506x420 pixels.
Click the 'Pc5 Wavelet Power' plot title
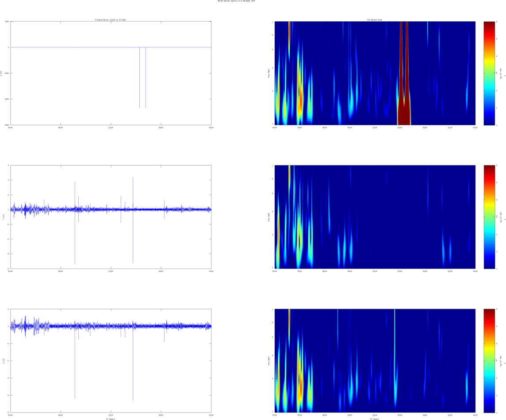coord(375,19)
